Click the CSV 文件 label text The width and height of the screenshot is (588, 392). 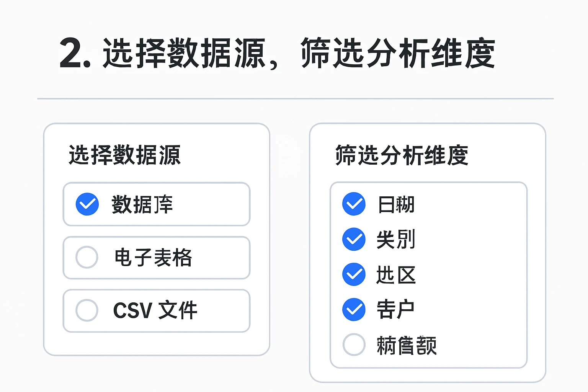(x=155, y=310)
